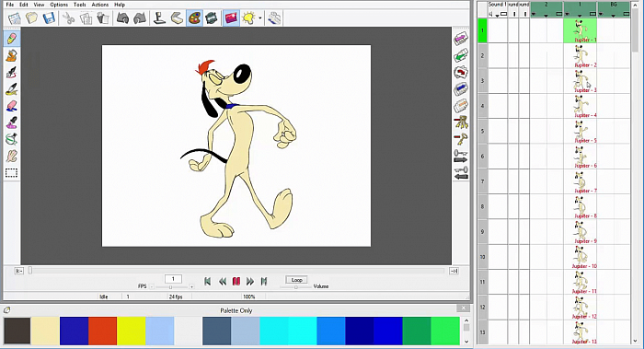Select the pink Eraser tool
This screenshot has width=644, height=349.
(11, 106)
